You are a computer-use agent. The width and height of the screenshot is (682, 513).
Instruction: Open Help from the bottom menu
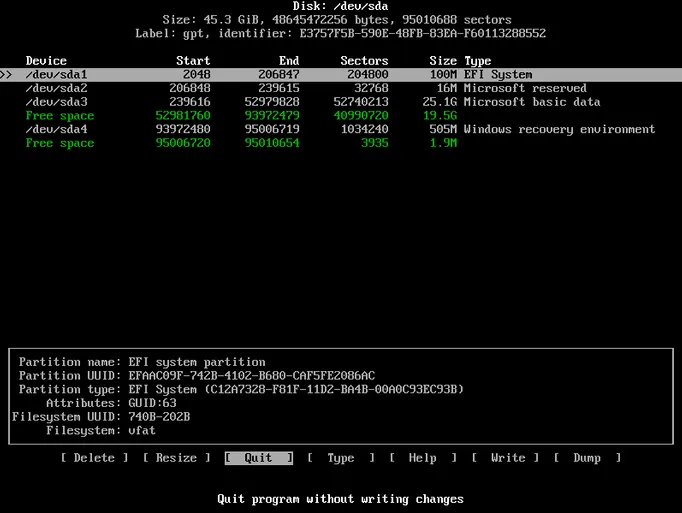(423, 458)
